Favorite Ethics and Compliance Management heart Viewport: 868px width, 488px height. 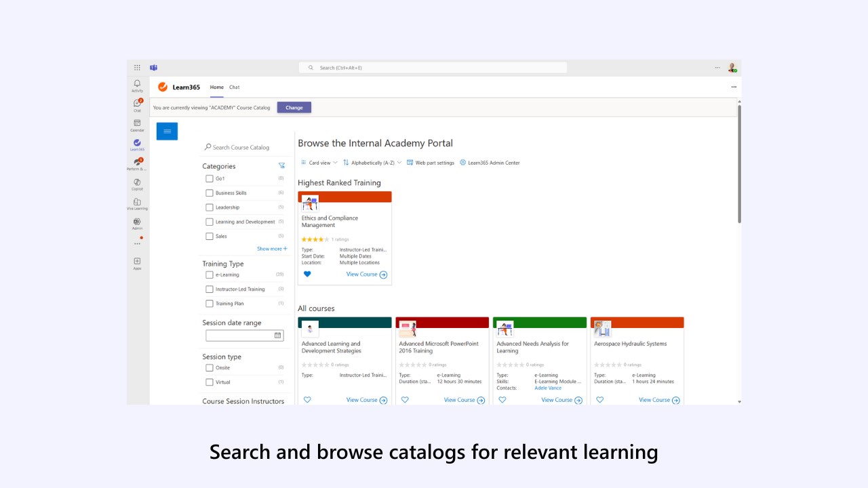(307, 274)
